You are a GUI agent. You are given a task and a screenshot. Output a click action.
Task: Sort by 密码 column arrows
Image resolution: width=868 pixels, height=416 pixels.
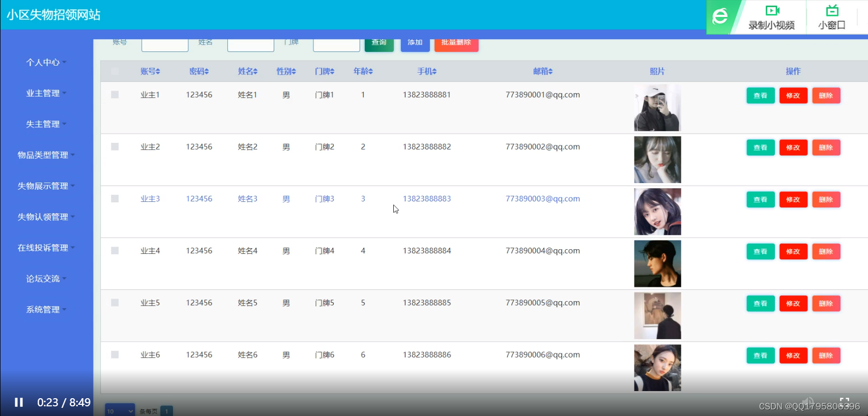(x=206, y=72)
